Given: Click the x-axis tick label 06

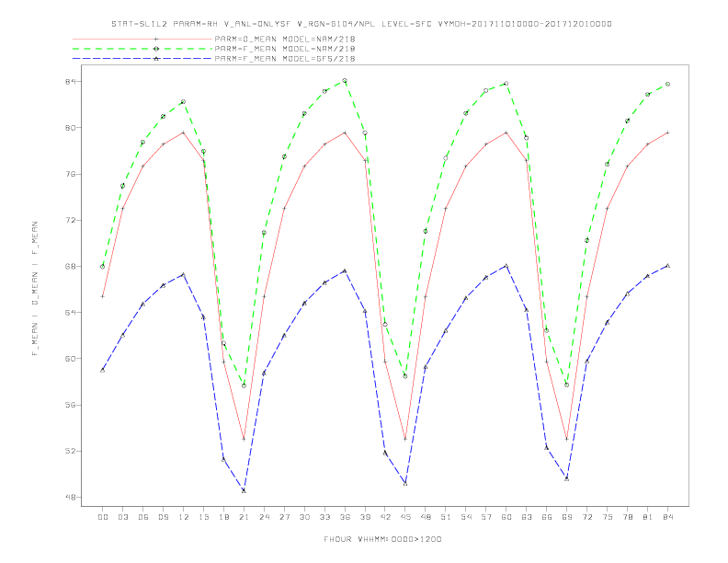Looking at the screenshot, I should tap(143, 517).
